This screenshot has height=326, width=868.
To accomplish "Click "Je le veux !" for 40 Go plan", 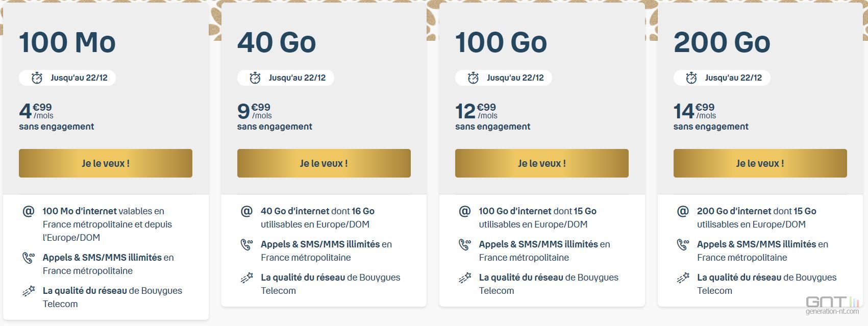I will (324, 163).
